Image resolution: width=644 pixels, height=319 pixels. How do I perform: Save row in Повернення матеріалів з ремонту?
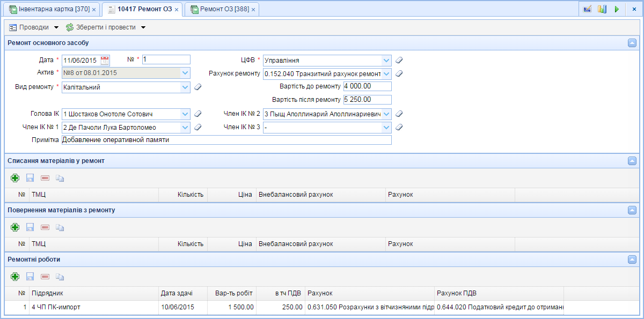(30, 227)
